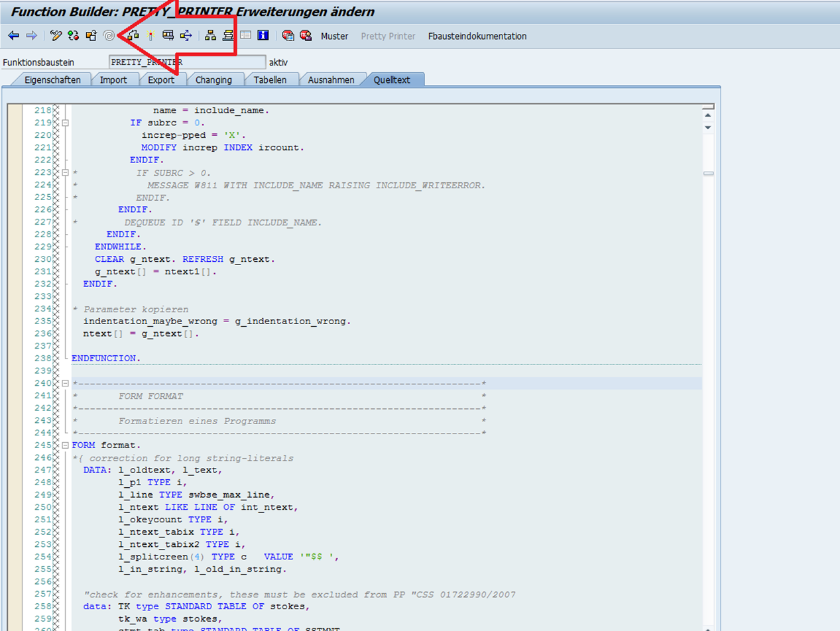This screenshot has width=840, height=631.
Task: Click the Set/Delete External Breakpoint icon
Action: pyautogui.click(x=306, y=36)
